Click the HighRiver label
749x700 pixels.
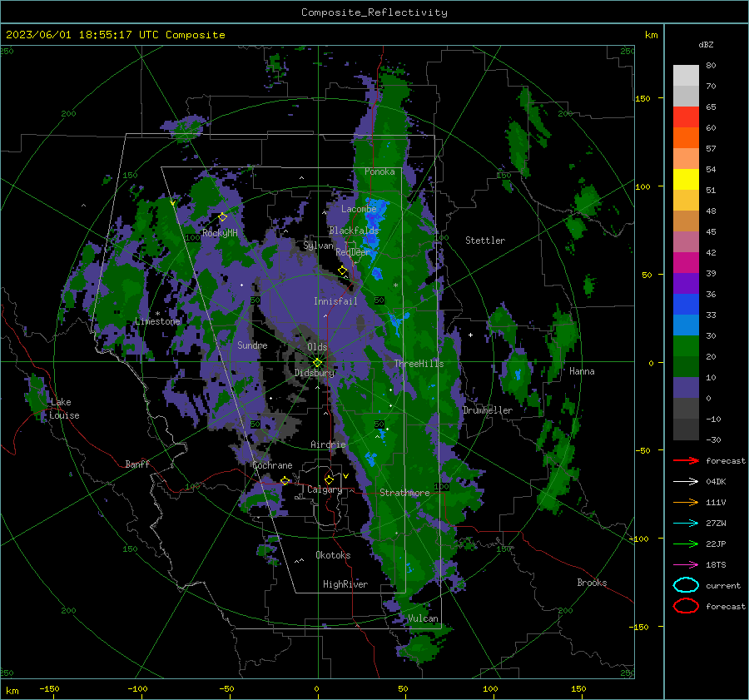(x=345, y=584)
